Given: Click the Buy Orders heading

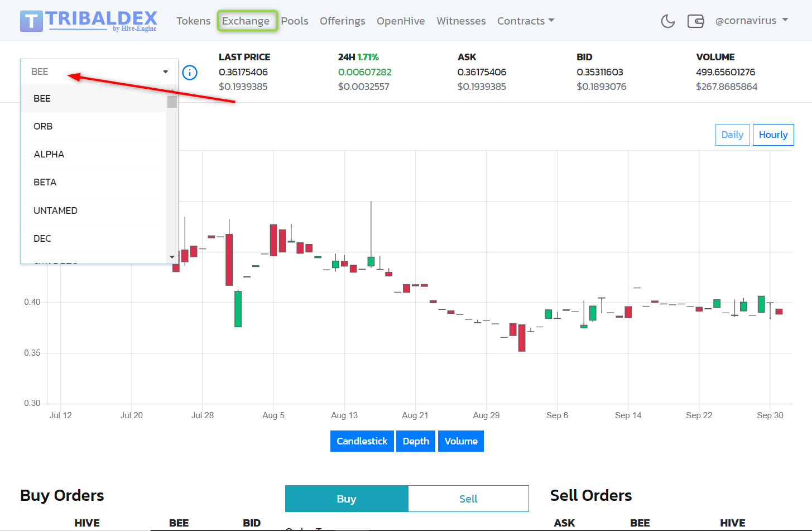Looking at the screenshot, I should 62,495.
